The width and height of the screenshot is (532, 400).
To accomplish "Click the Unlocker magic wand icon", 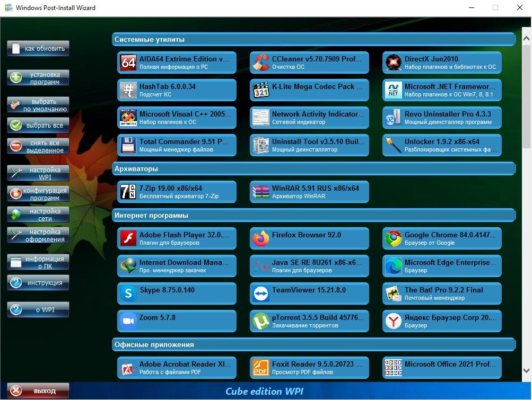I will pyautogui.click(x=394, y=145).
